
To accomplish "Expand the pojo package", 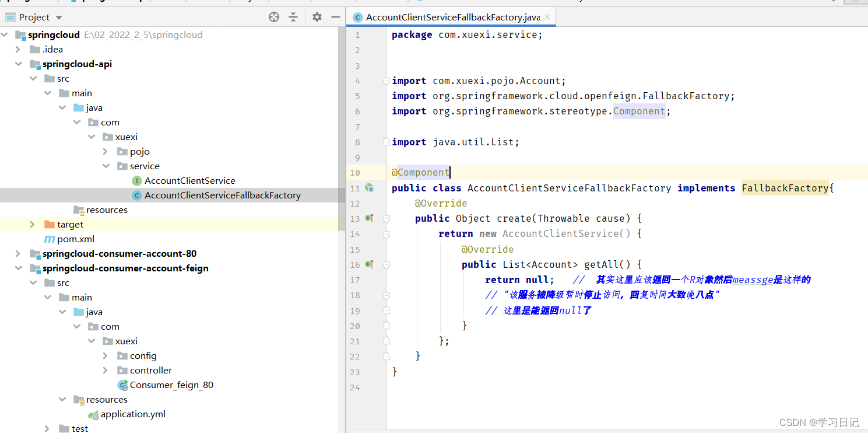I will 106,152.
